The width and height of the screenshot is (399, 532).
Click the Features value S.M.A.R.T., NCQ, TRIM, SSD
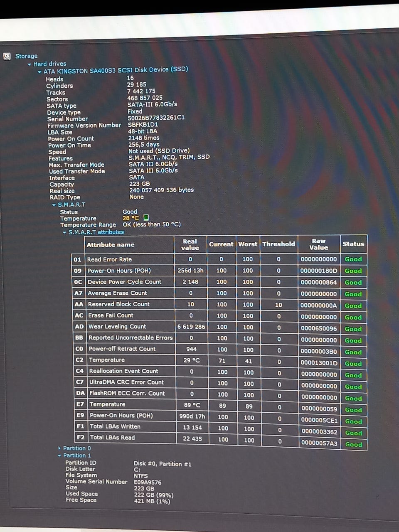coord(169,157)
